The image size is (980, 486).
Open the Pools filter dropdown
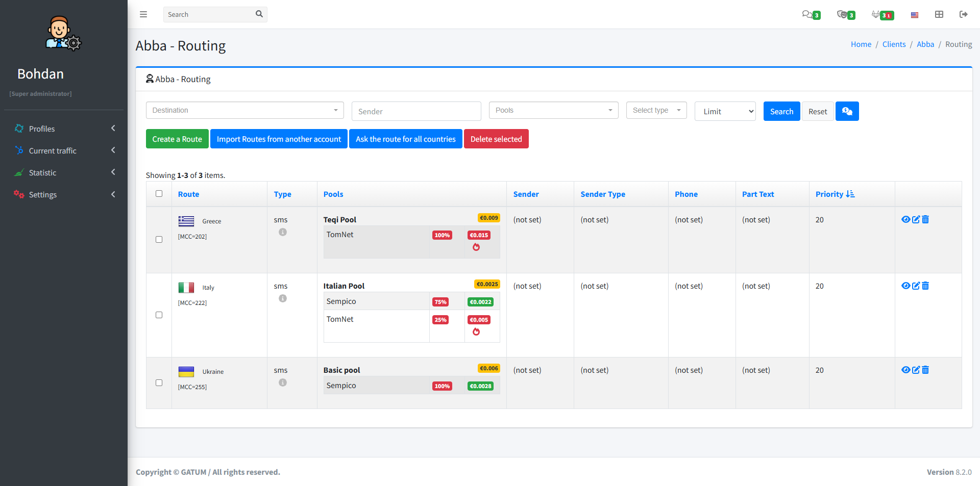[553, 110]
